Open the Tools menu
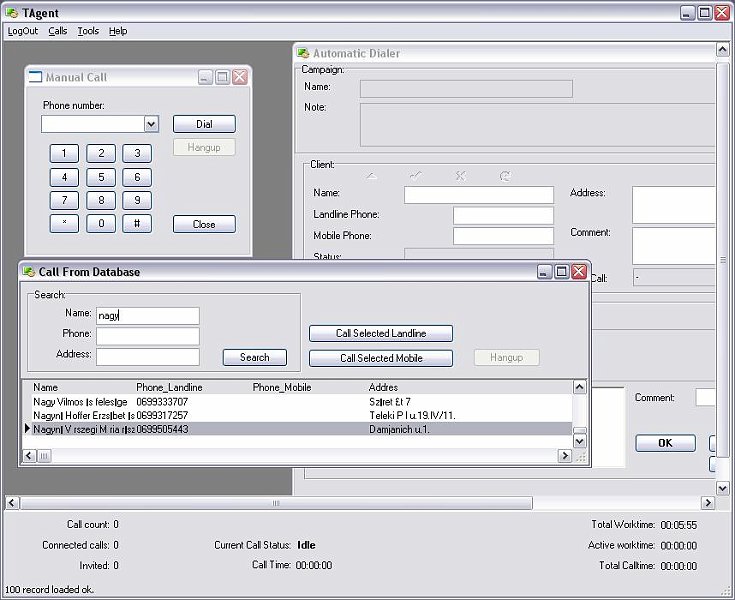 [x=88, y=31]
